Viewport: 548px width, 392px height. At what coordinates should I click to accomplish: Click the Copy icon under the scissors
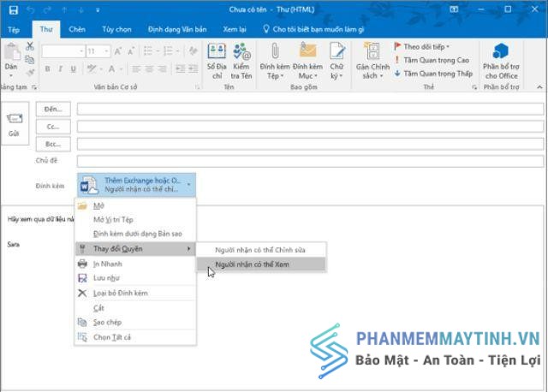pos(30,60)
